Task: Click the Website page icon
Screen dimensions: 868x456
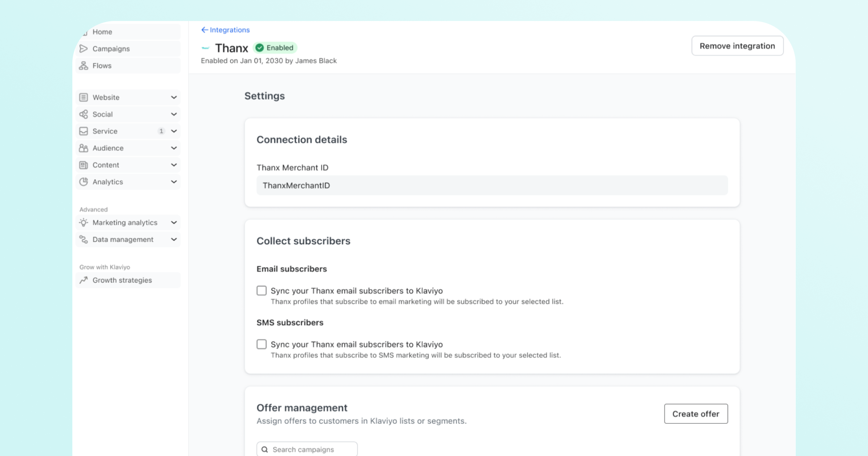Action: [x=84, y=97]
